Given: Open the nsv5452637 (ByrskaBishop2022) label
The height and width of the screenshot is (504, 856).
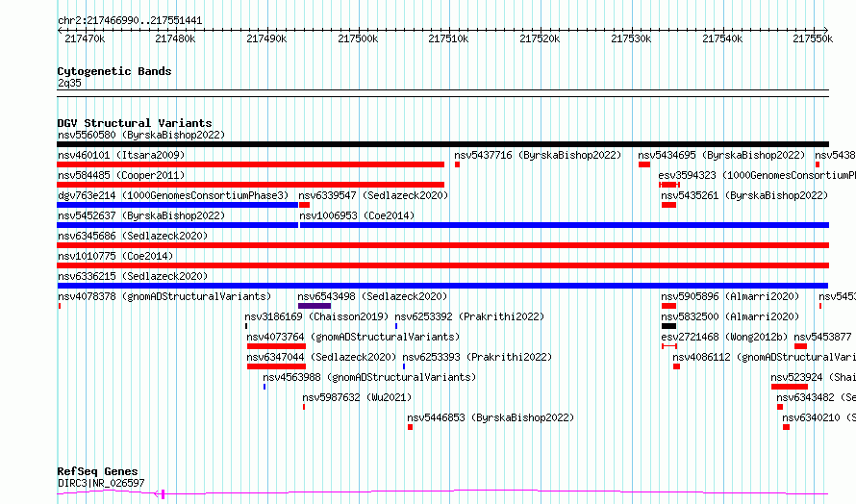Looking at the screenshot, I should 141,215.
